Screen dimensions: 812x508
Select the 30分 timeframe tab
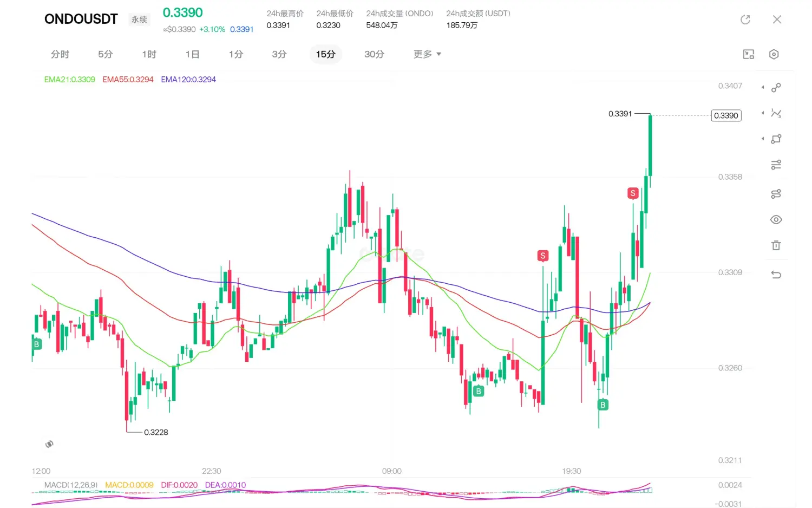tap(374, 54)
